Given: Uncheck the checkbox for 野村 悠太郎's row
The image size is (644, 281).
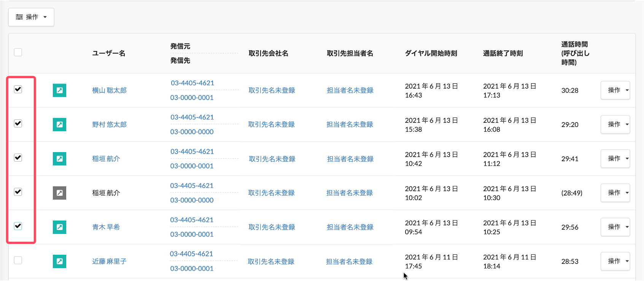Looking at the screenshot, I should (18, 123).
